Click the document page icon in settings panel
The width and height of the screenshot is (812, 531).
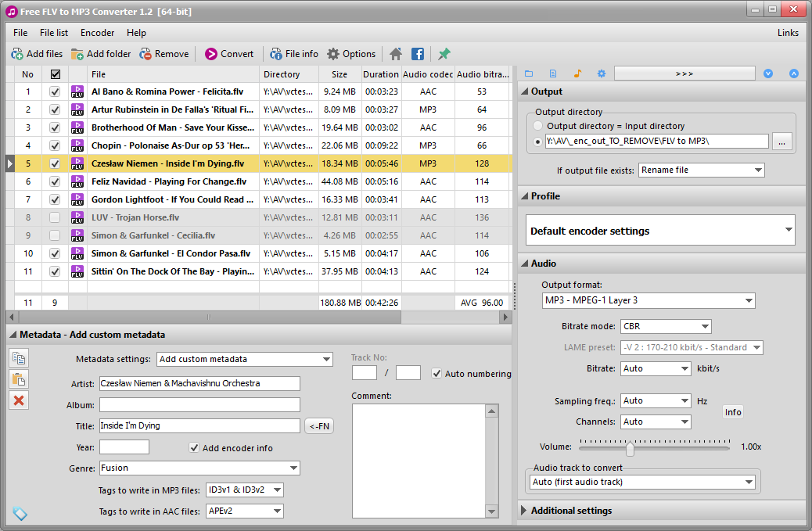[553, 74]
